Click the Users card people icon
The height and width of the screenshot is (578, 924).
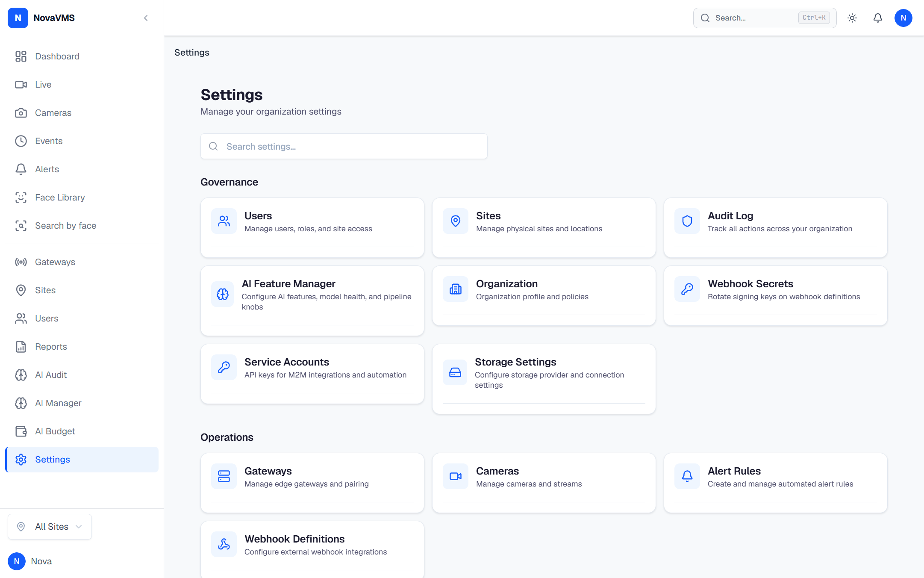point(224,221)
